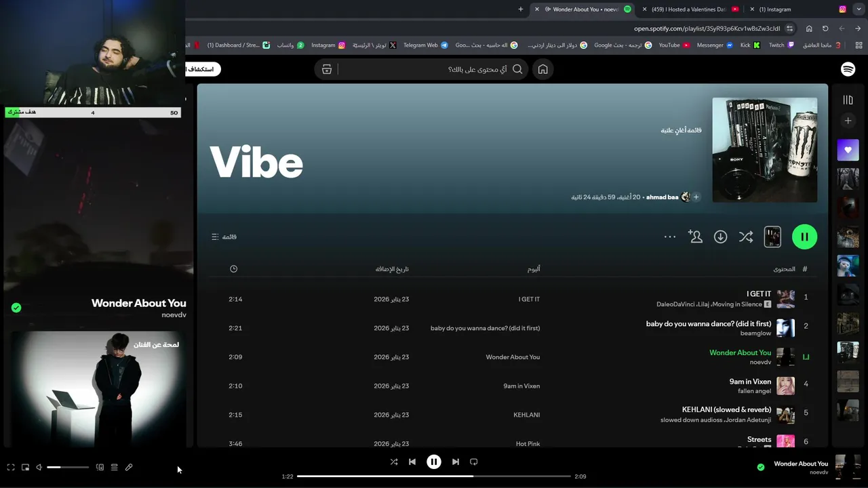The height and width of the screenshot is (488, 868).
Task: Open Liked Songs in the sidebar
Action: click(x=848, y=150)
